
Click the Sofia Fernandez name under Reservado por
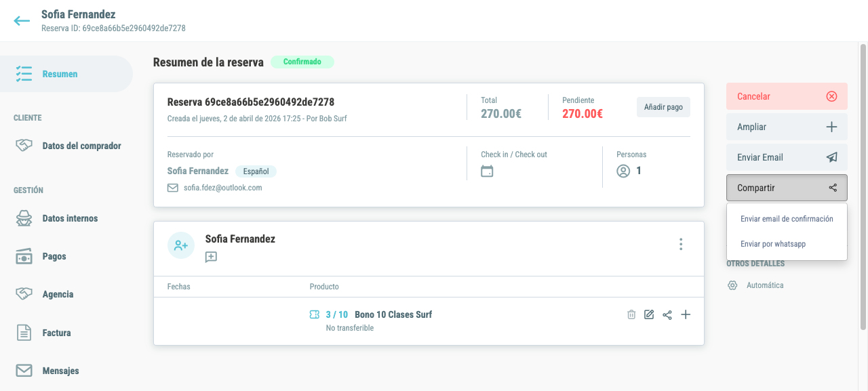198,171
